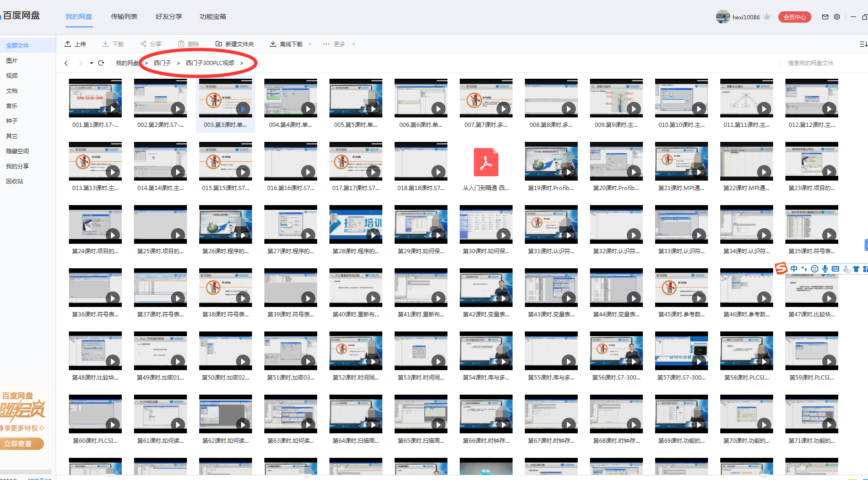Click the 我的网盘 breadcrumb

(127, 63)
